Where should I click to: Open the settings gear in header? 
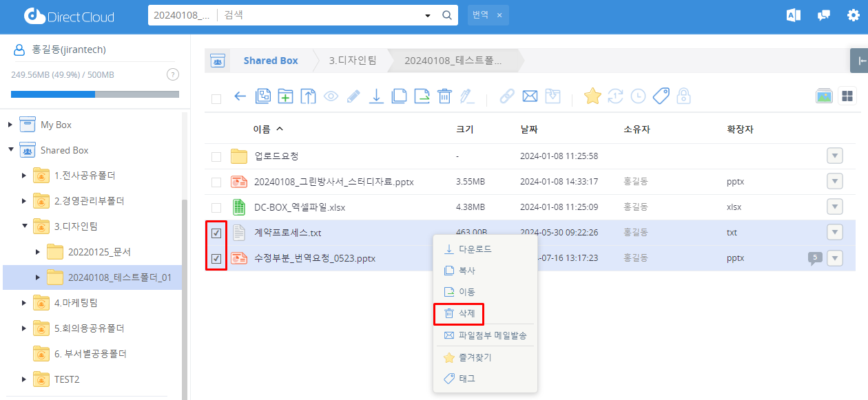point(853,16)
